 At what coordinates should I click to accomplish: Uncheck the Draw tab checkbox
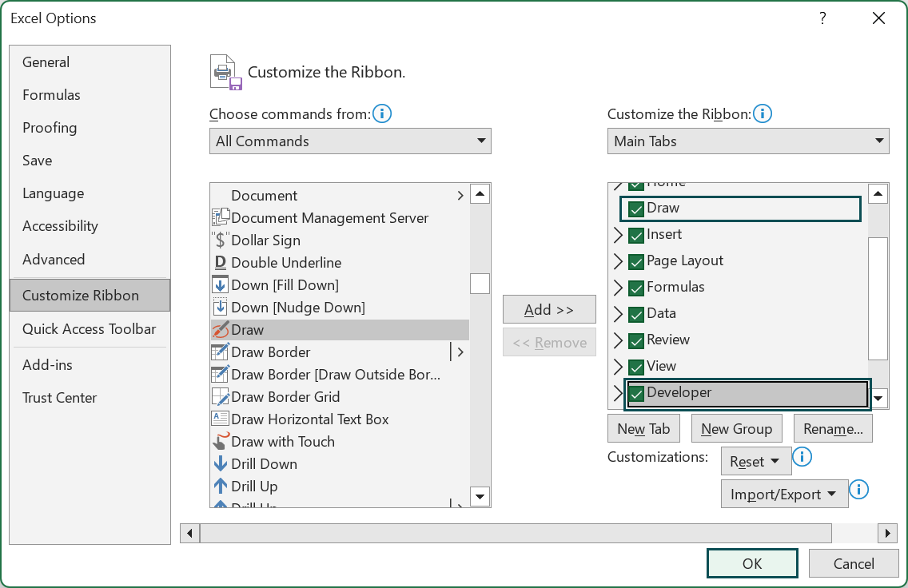(636, 209)
